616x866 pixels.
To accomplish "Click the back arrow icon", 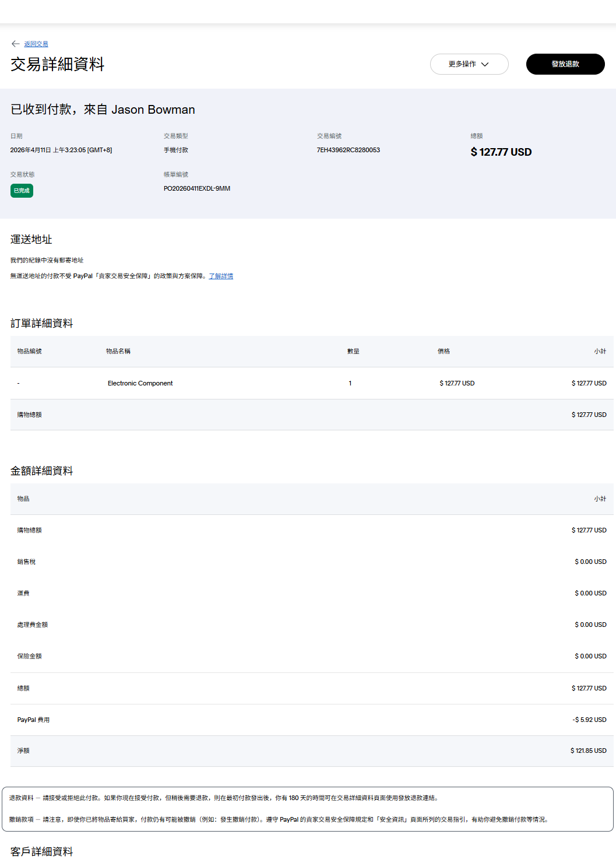I will (x=15, y=44).
